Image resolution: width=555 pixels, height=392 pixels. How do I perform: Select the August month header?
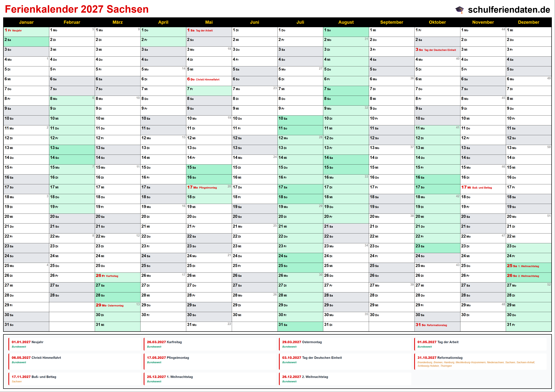click(x=346, y=22)
